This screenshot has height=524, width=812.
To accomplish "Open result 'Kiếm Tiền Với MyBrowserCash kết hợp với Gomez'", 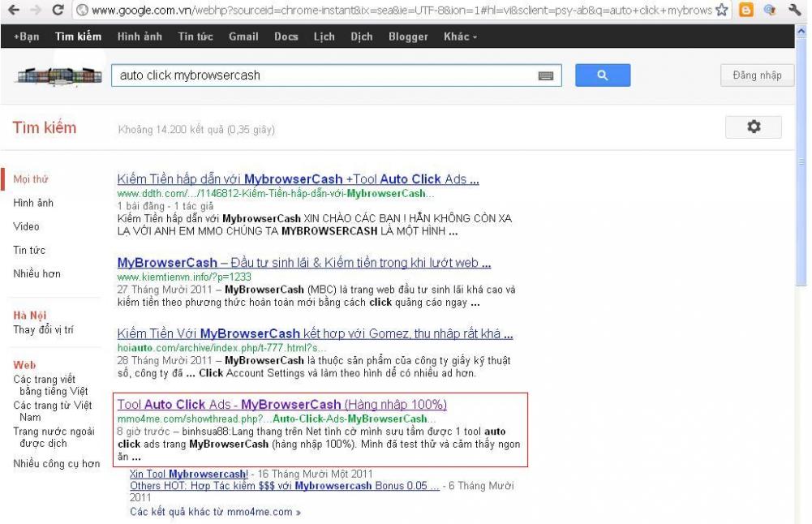I will (x=315, y=334).
